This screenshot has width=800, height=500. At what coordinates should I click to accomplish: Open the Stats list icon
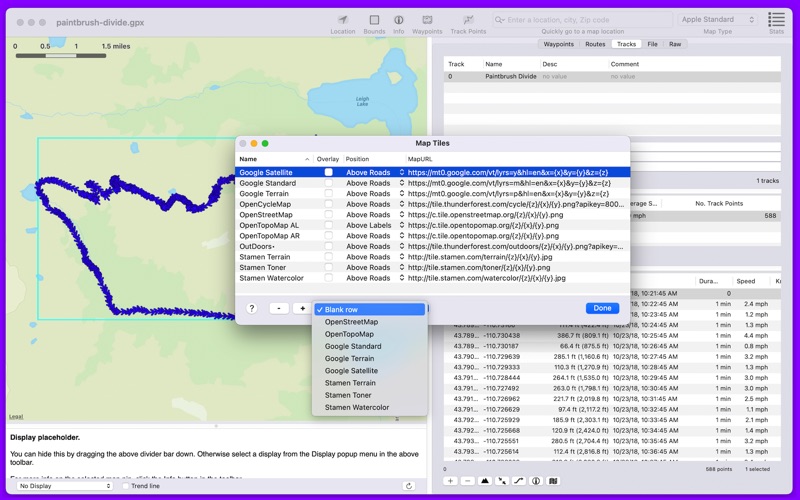[776, 19]
